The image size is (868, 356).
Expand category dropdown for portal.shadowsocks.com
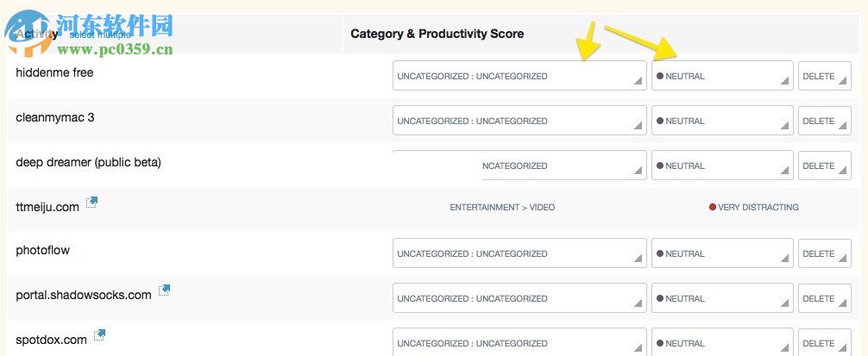point(519,298)
